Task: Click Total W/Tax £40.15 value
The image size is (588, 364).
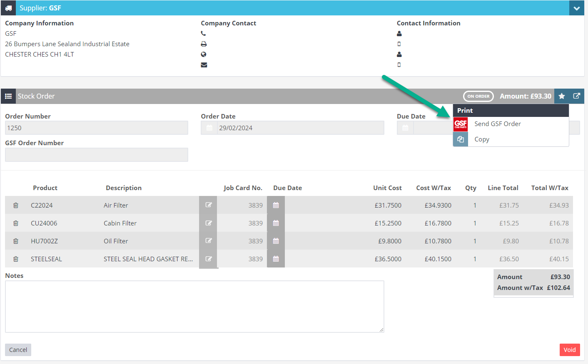Action: click(x=559, y=259)
